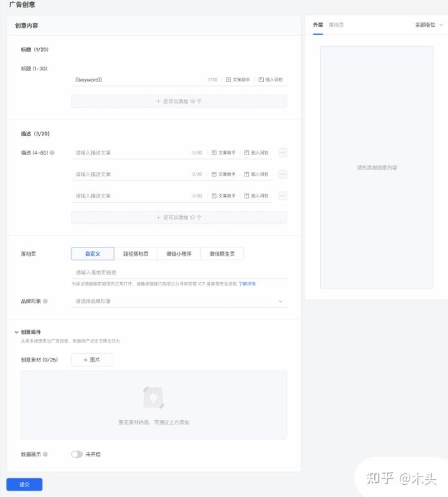Image resolution: width=448 pixels, height=497 pixels.
Task: Switch to the 外层 preview tab
Action: [318, 25]
